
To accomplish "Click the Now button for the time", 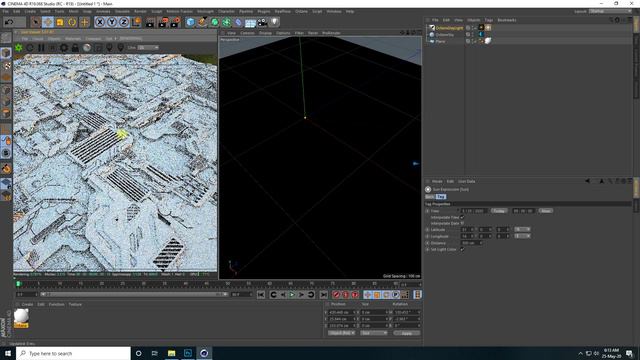I will click(x=545, y=211).
